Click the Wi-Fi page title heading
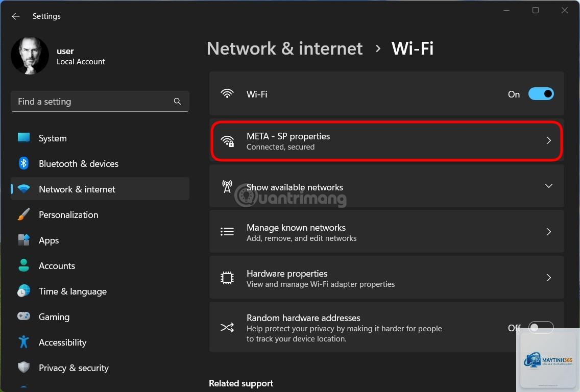The height and width of the screenshot is (392, 580). coord(413,48)
